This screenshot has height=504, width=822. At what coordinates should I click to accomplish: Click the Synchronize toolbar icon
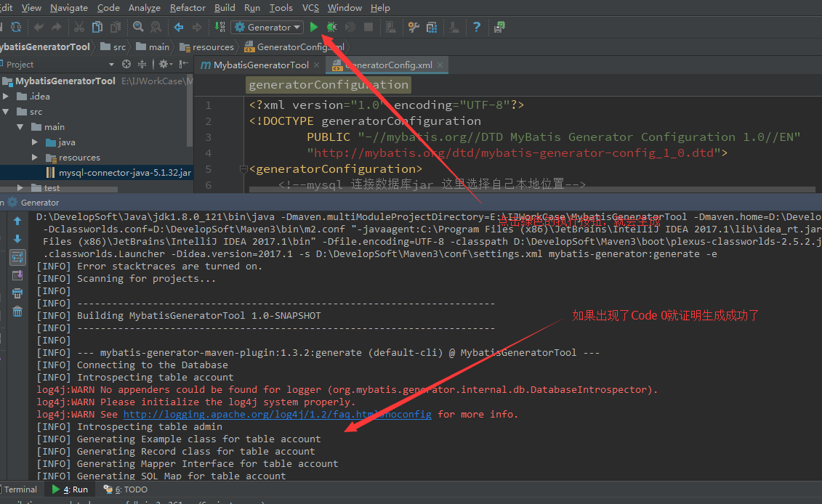point(16,28)
